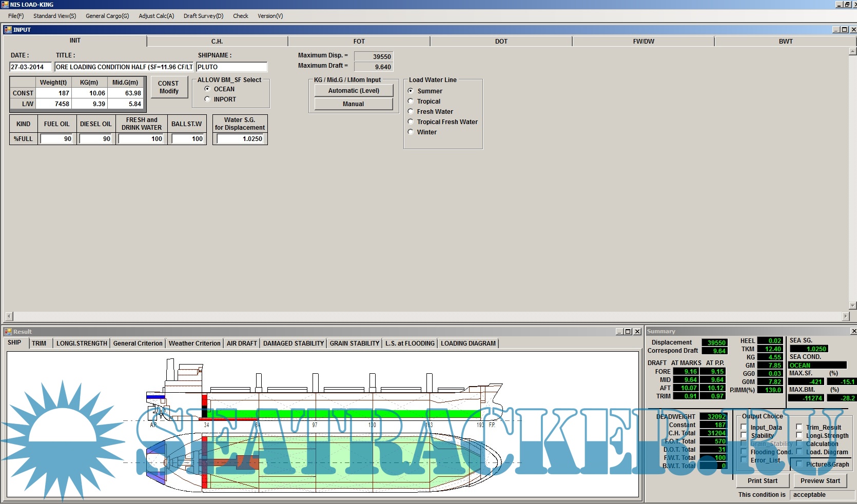The height and width of the screenshot is (504, 857).
Task: Click the right arrow of horizontal scrollbar
Action: coord(846,316)
